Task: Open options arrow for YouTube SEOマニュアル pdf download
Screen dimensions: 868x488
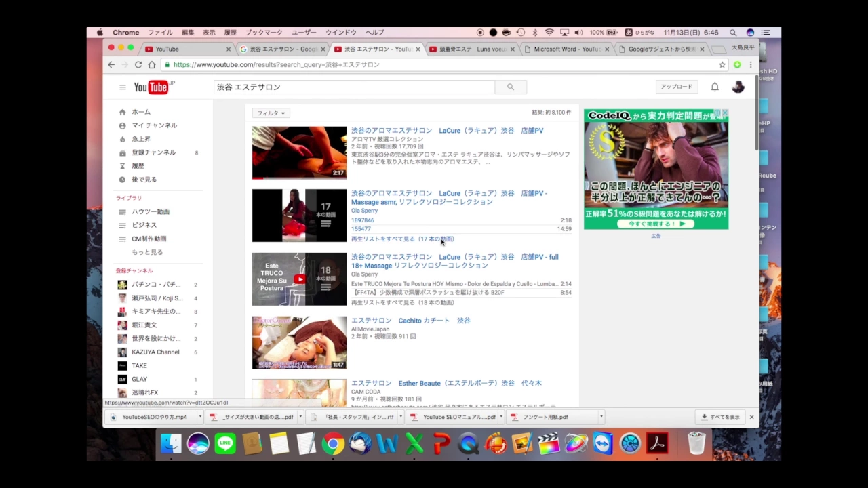Action: [501, 417]
